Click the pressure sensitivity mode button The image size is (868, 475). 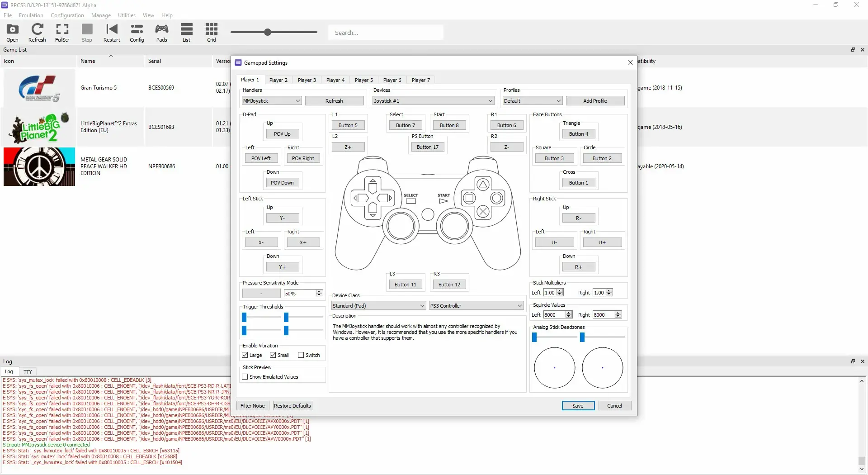pos(261,294)
